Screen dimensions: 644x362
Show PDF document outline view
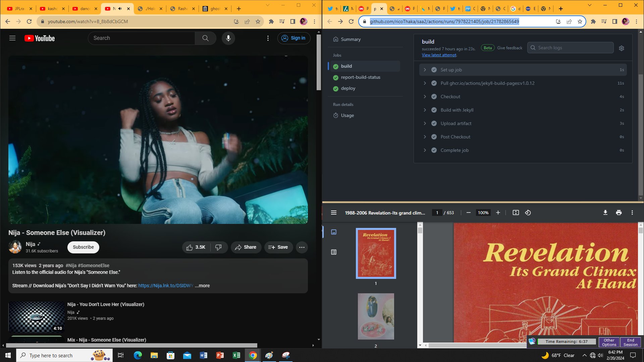pyautogui.click(x=334, y=252)
